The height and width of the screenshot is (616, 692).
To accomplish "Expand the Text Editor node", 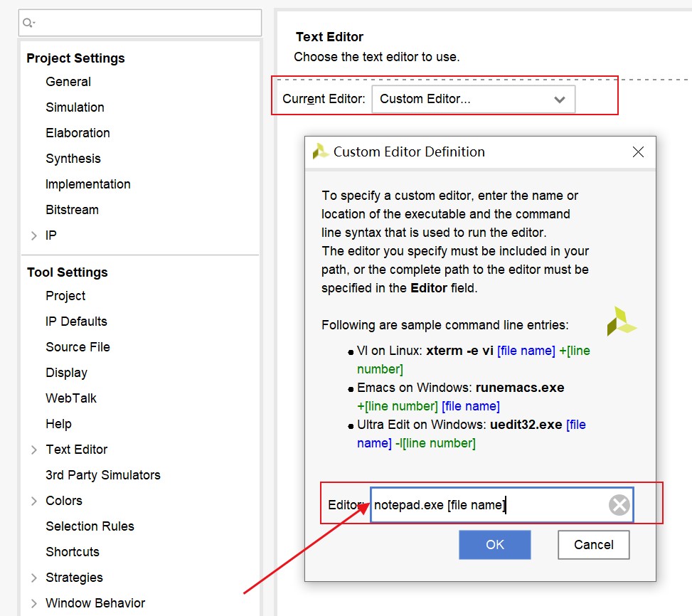I will (x=33, y=450).
